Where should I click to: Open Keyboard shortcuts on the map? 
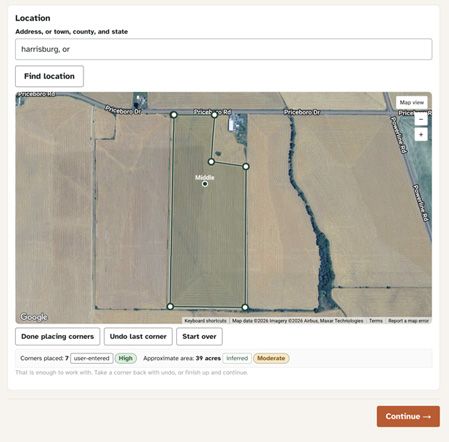[205, 321]
